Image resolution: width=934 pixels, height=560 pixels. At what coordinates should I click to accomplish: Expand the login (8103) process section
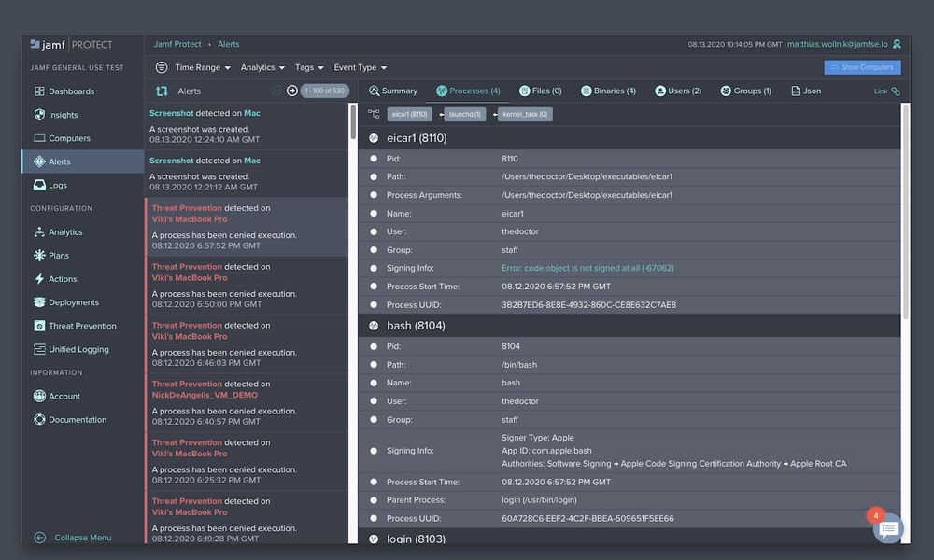374,539
